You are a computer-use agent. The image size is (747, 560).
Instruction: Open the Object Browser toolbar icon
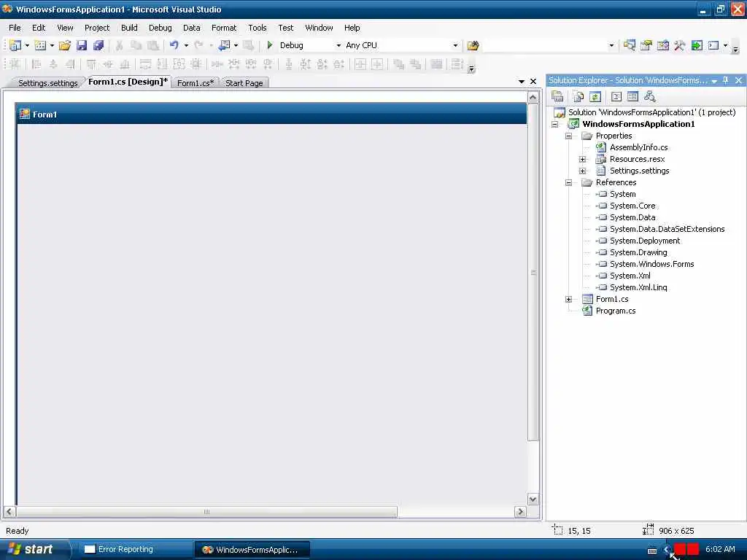[662, 45]
